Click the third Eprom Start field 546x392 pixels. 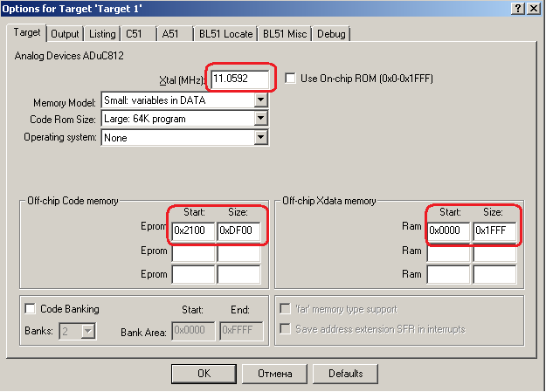[193, 274]
